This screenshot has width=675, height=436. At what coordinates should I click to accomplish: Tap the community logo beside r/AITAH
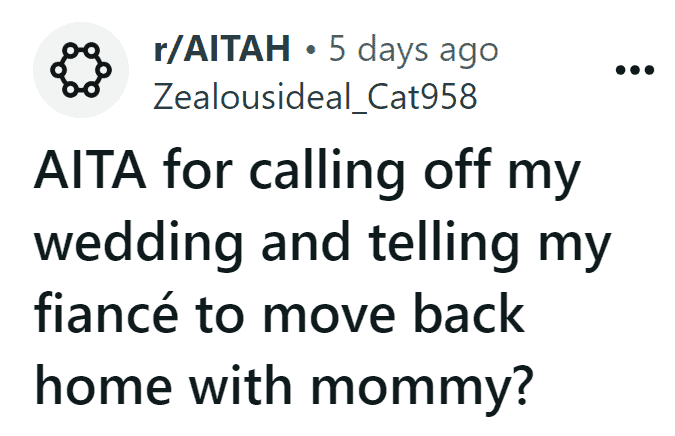(81, 70)
